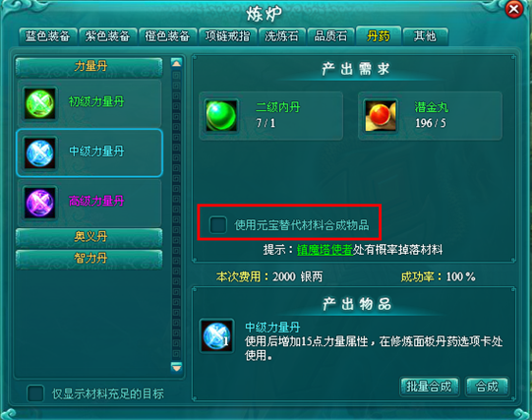The image size is (532, 420).
Task: Click the 批量合成 button
Action: 429,387
